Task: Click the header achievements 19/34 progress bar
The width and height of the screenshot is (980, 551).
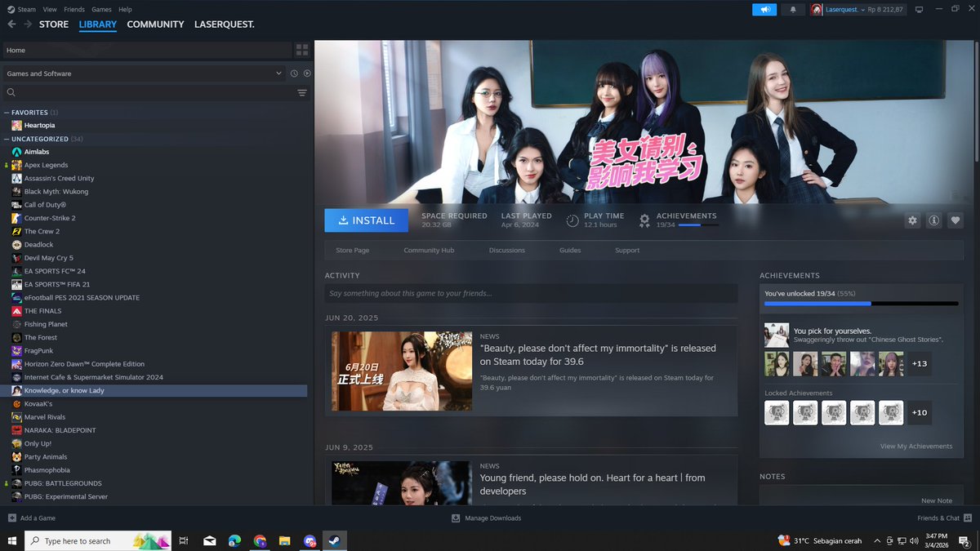Action: tap(698, 224)
